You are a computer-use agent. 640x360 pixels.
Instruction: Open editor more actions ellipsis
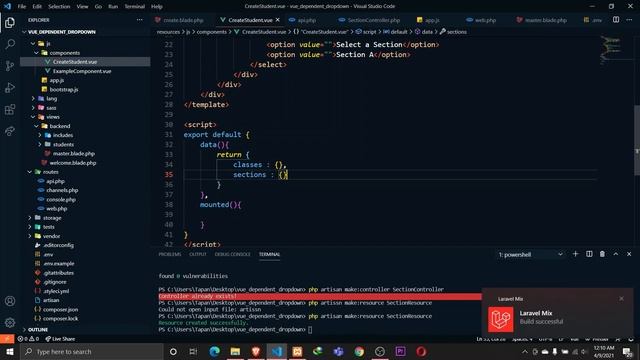629,20
